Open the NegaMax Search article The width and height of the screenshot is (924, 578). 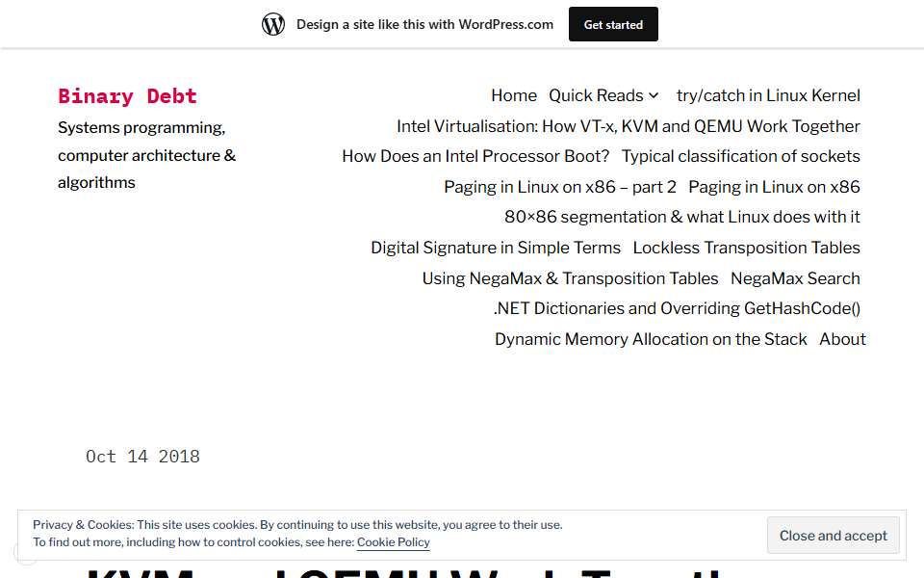796,278
